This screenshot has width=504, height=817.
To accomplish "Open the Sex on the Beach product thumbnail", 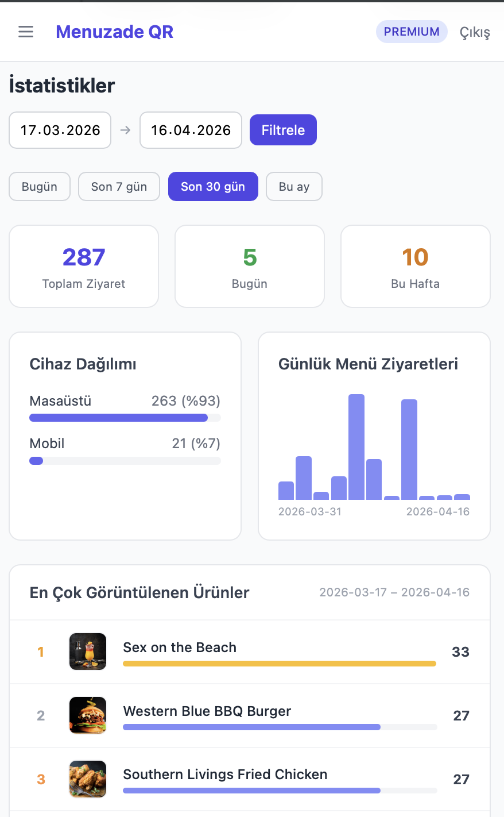I will coord(87,652).
